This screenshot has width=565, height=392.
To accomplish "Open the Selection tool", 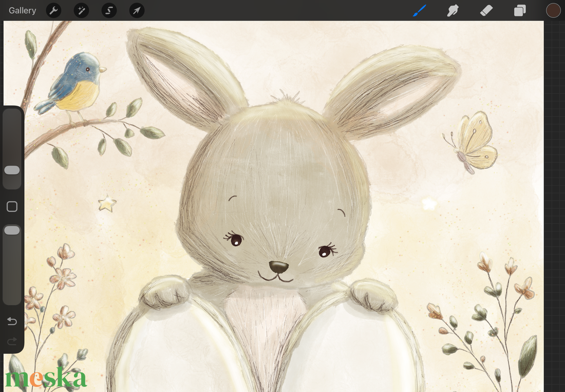I will 109,10.
